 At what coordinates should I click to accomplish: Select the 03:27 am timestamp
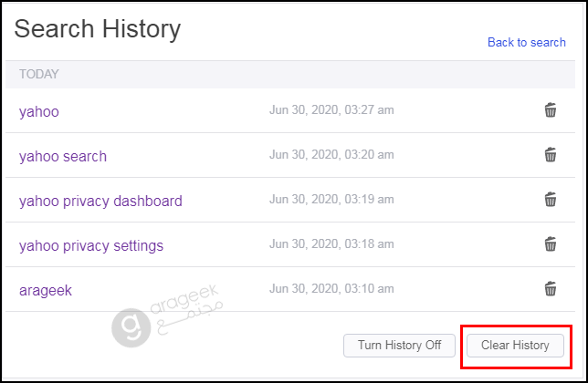pyautogui.click(x=331, y=110)
